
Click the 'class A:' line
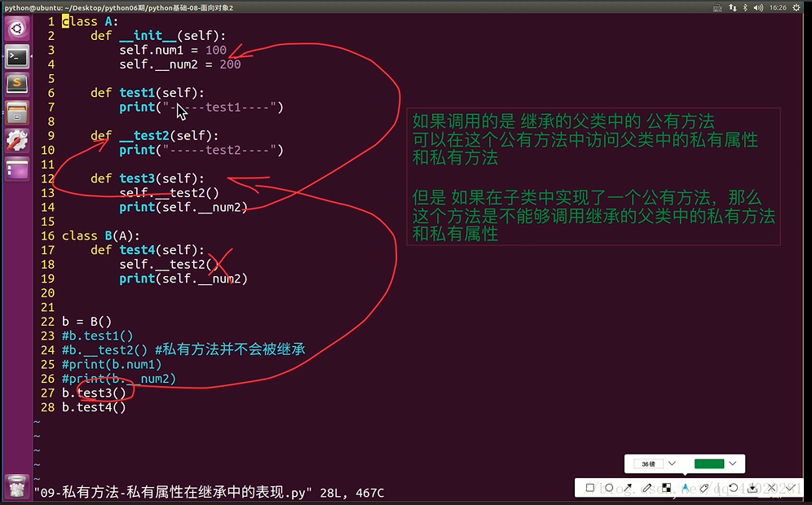click(90, 22)
